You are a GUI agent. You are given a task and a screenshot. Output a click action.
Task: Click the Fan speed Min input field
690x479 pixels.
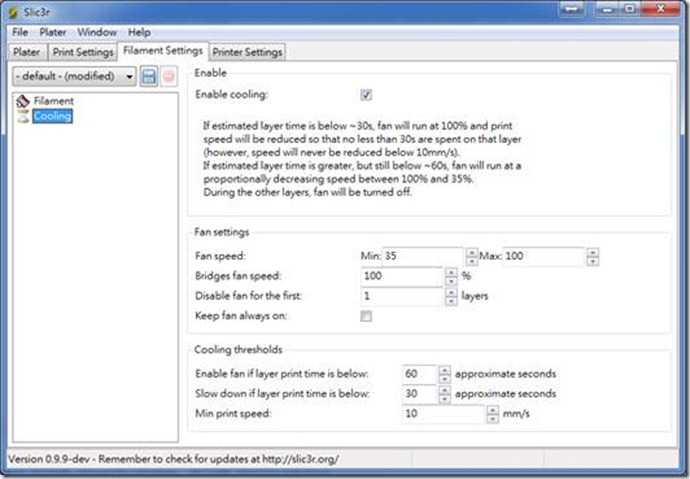click(423, 256)
